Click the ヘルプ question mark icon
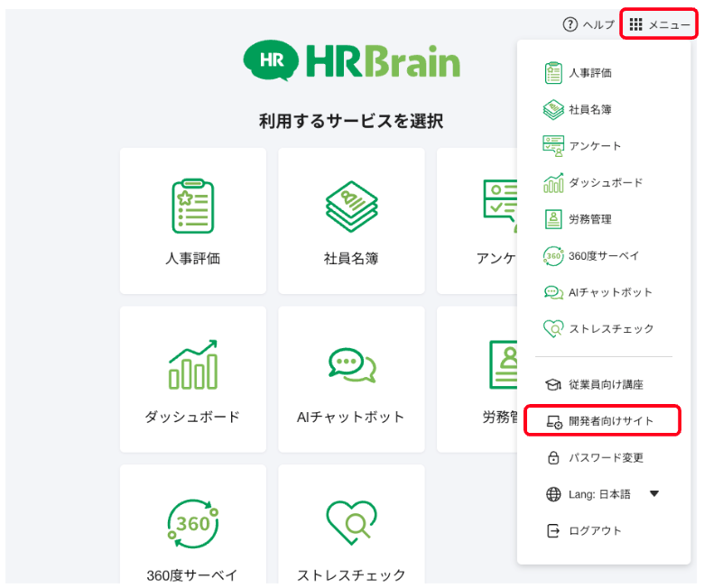704x588 pixels. point(570,24)
